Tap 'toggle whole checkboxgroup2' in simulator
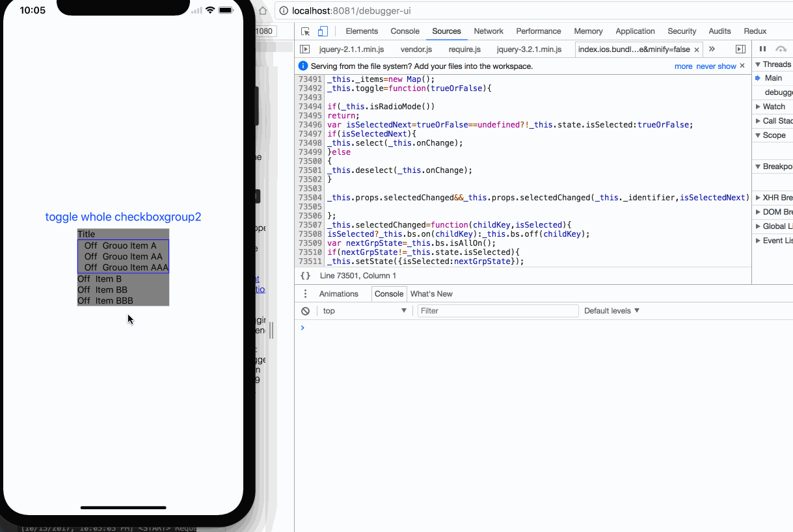Screen dimensions: 793x532 click(123, 217)
